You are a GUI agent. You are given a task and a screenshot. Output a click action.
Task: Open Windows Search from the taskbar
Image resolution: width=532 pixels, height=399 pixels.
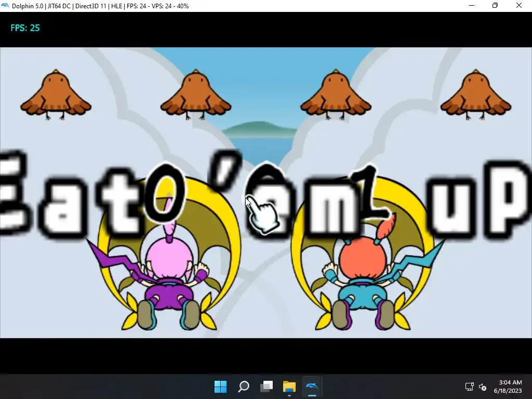[244, 387]
